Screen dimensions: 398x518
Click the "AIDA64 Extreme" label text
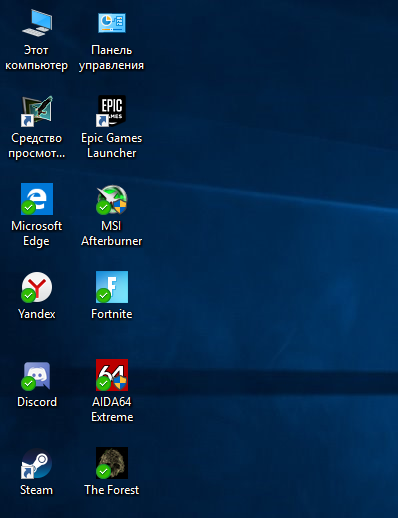112,409
